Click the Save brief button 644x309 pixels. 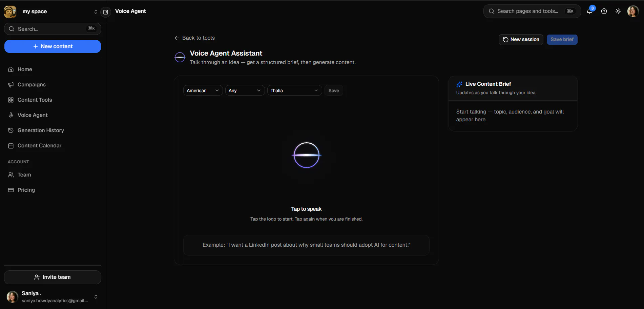point(562,40)
